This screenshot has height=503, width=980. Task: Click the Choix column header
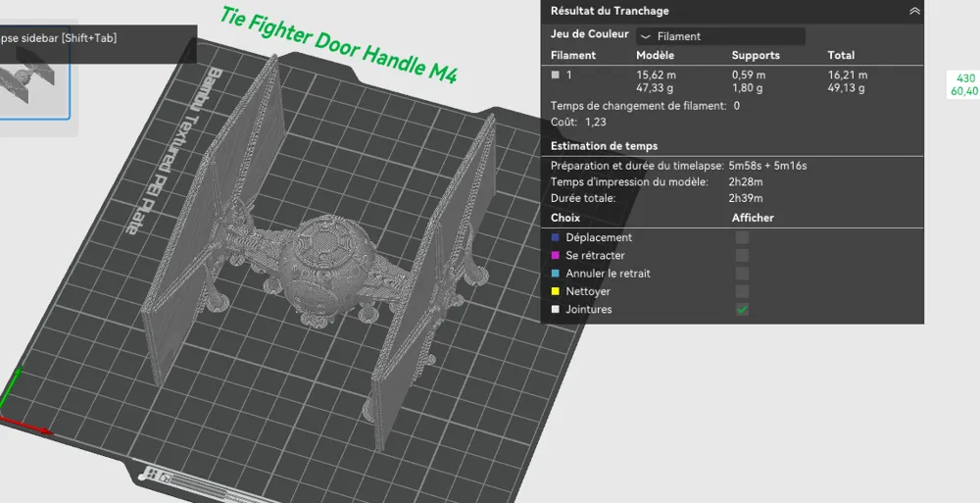coord(565,218)
